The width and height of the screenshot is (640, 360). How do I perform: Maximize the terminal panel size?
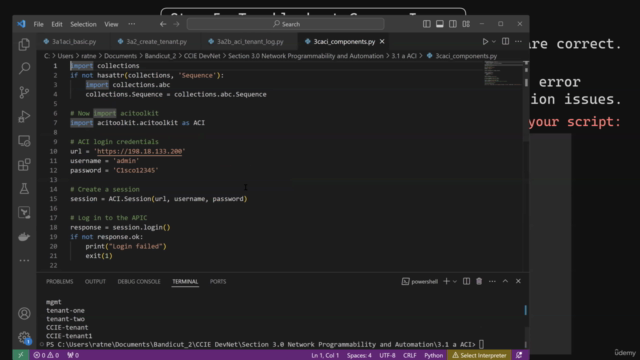pos(505,281)
